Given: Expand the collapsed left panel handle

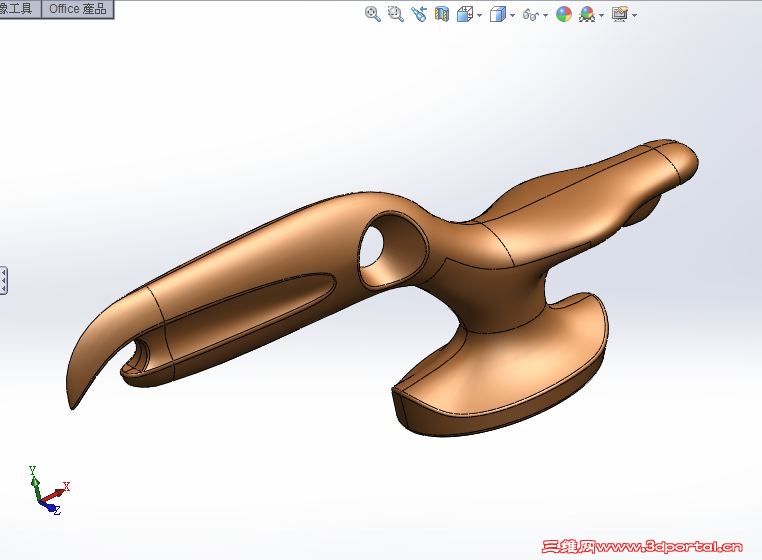Looking at the screenshot, I should [3, 280].
